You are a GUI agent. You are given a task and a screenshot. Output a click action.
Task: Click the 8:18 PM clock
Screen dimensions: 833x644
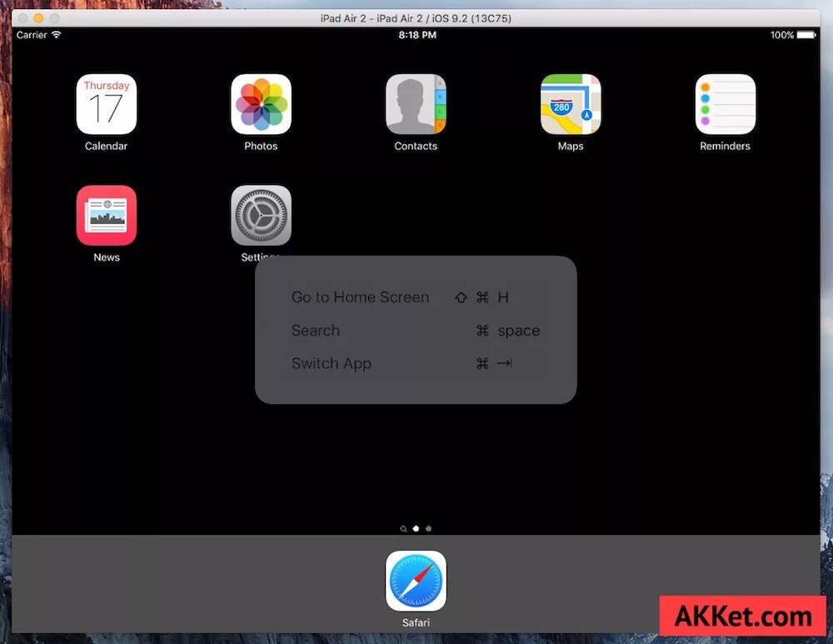click(417, 35)
